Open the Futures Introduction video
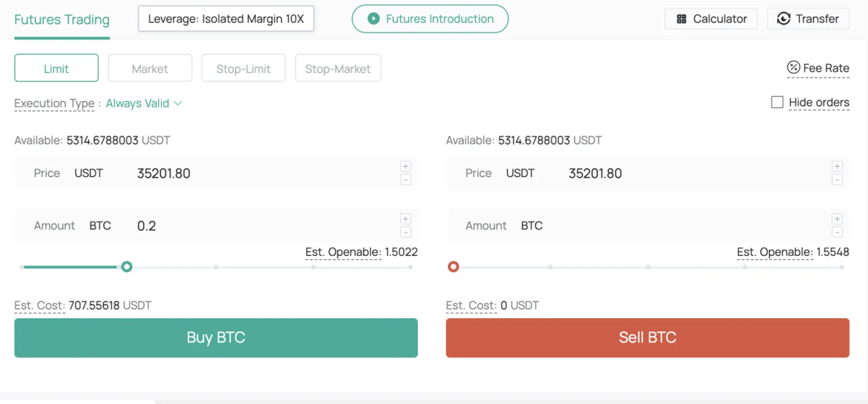This screenshot has height=404, width=868. pos(430,19)
